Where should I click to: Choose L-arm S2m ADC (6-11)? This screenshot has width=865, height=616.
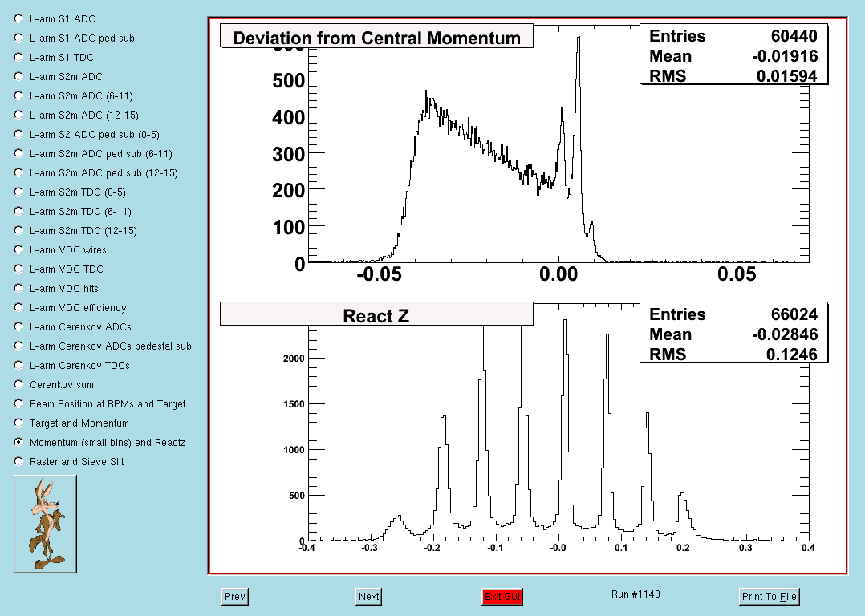click(18, 96)
